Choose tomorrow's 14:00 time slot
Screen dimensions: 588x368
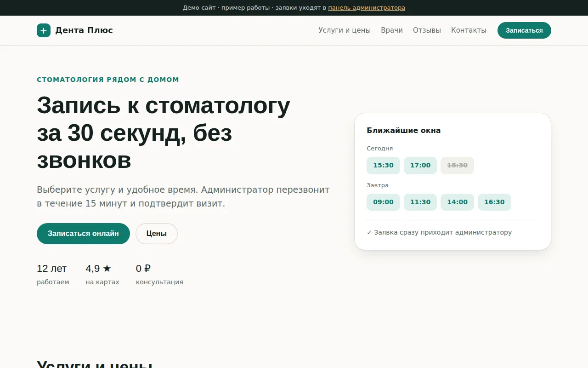click(457, 202)
